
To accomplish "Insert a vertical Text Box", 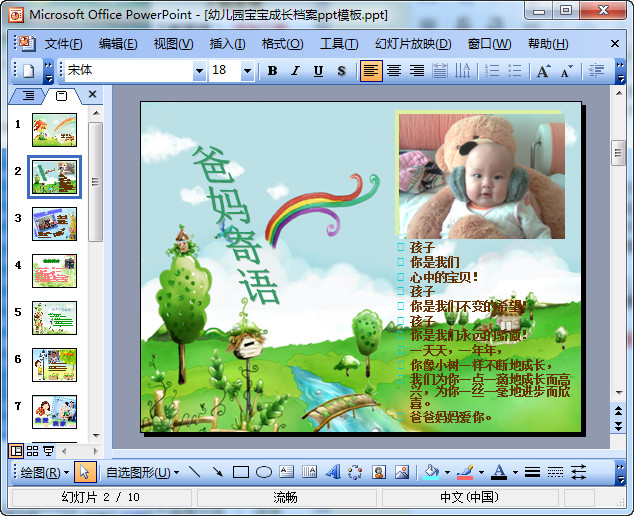I will (310, 472).
